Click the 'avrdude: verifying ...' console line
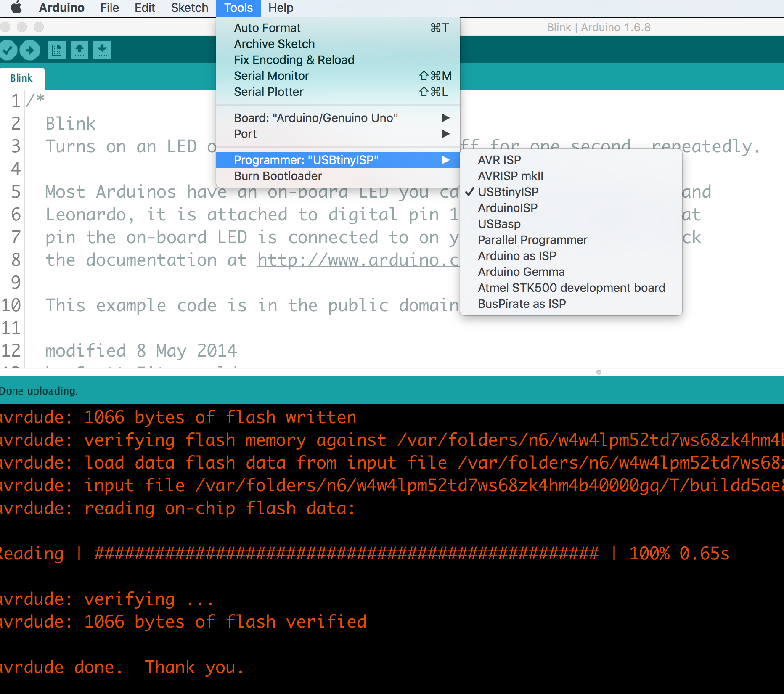The height and width of the screenshot is (694, 784). click(107, 599)
